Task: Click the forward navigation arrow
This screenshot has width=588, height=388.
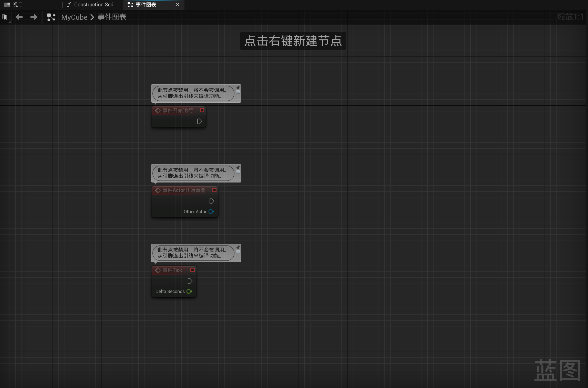Action: pyautogui.click(x=34, y=17)
